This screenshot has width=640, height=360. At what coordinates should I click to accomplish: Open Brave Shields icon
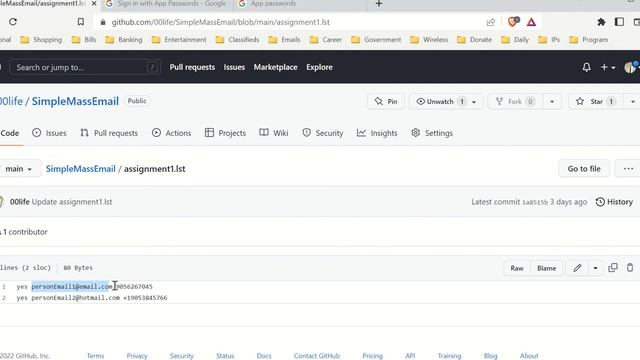[x=513, y=22]
